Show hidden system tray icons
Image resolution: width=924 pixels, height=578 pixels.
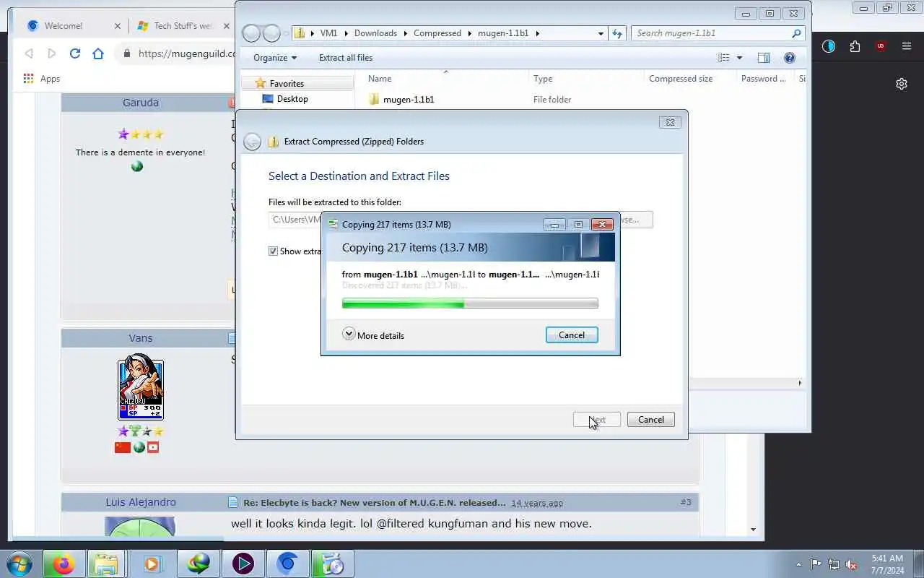pyautogui.click(x=798, y=564)
